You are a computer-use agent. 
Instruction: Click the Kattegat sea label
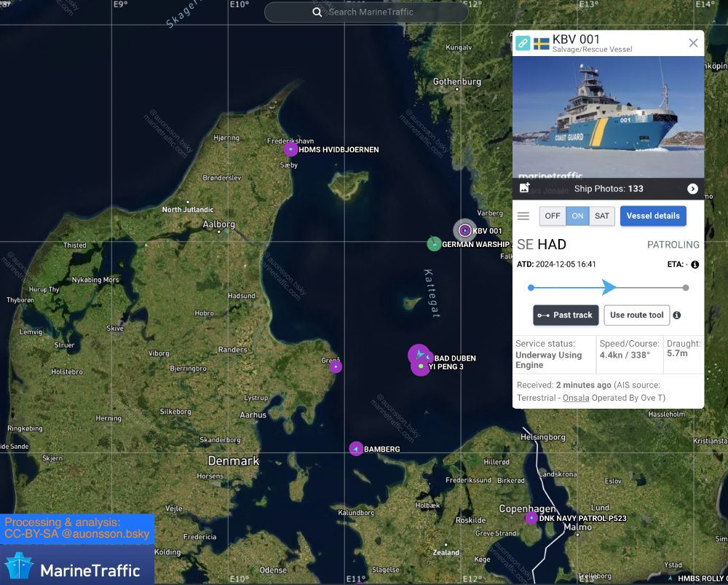point(432,293)
